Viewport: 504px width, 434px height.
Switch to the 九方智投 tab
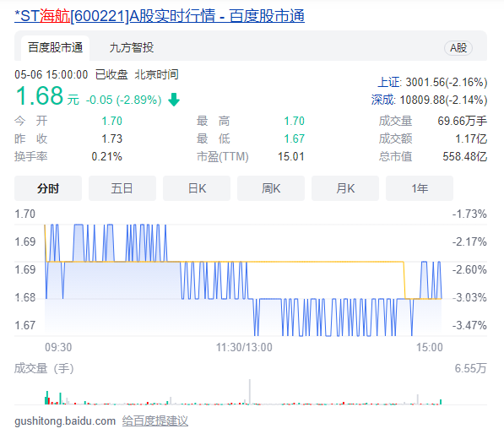tap(132, 48)
